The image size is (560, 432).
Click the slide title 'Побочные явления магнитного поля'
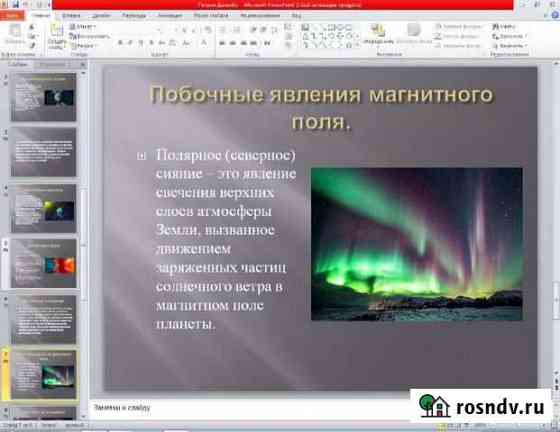pos(321,108)
